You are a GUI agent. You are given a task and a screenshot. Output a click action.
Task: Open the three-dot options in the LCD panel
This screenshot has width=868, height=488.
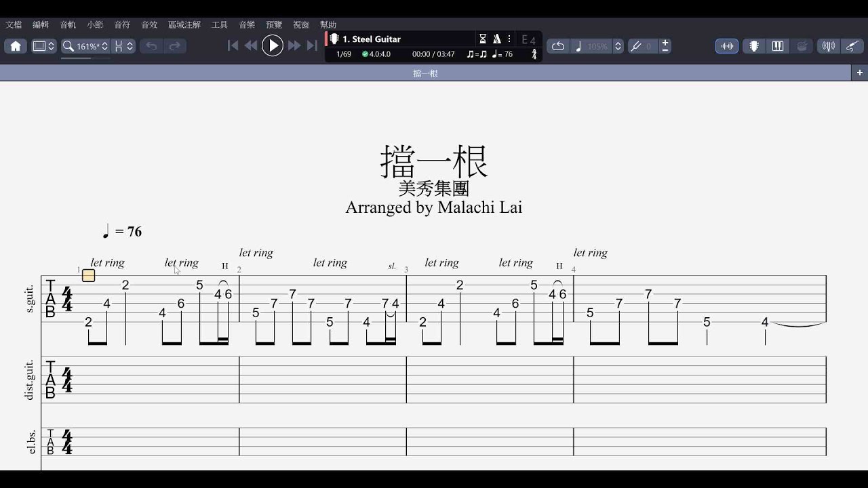pos(509,39)
